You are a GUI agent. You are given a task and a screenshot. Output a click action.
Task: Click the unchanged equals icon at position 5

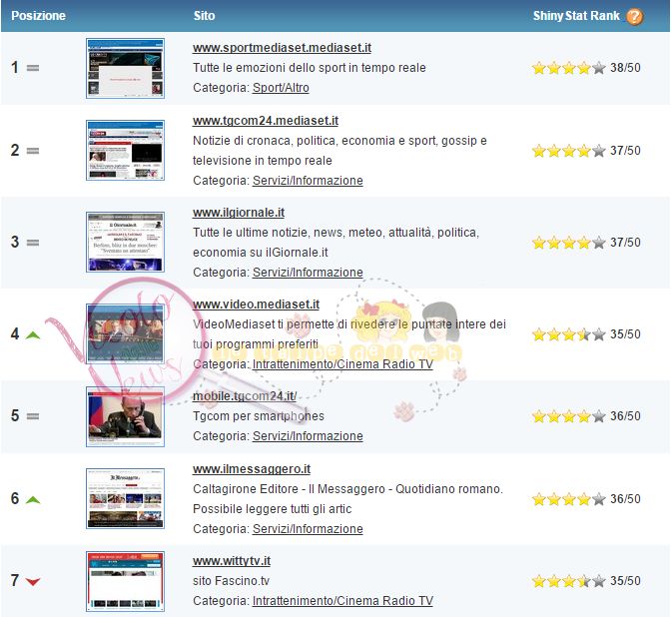tap(33, 416)
